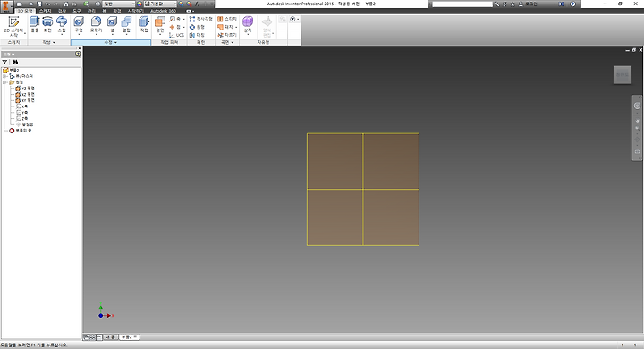Click the work Axis (축) tool

point(176,19)
